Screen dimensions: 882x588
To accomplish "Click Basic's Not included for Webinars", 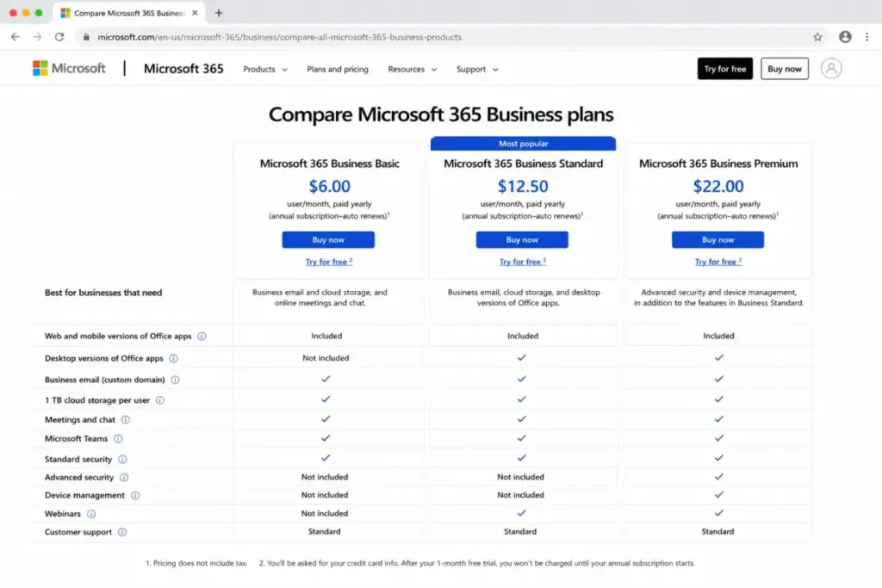I will 325,513.
